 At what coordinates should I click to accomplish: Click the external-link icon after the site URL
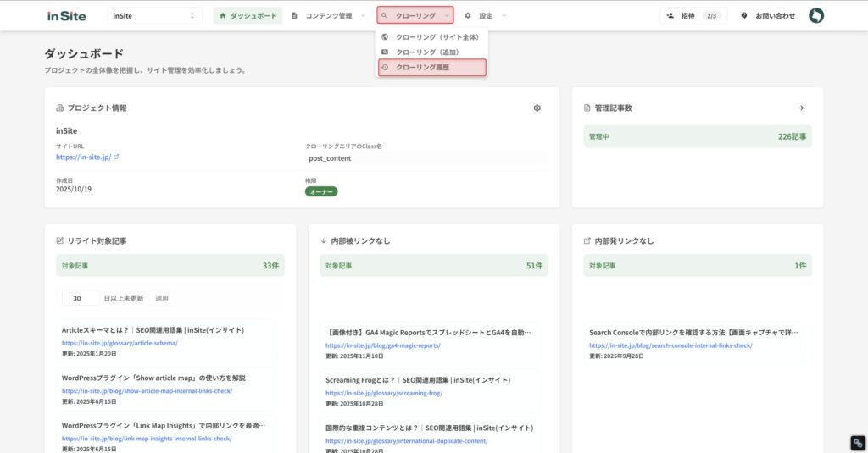pos(116,157)
